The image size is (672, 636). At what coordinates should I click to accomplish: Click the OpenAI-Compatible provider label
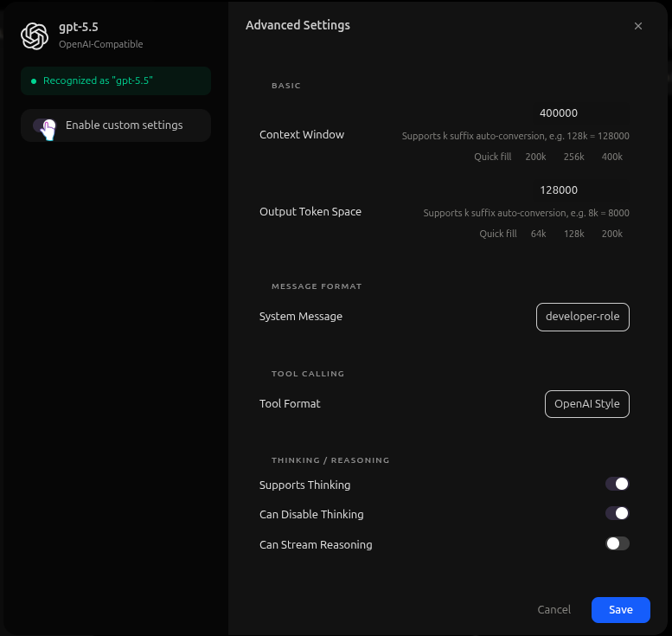tap(100, 44)
